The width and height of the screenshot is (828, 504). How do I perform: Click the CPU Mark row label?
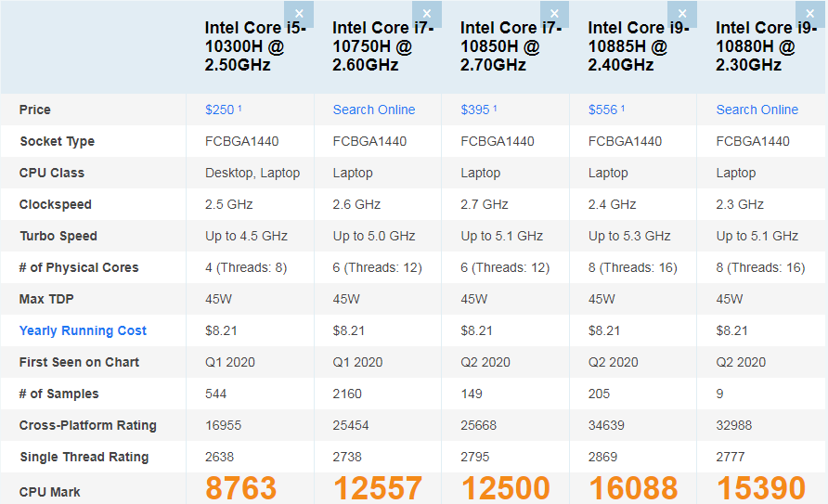50,492
